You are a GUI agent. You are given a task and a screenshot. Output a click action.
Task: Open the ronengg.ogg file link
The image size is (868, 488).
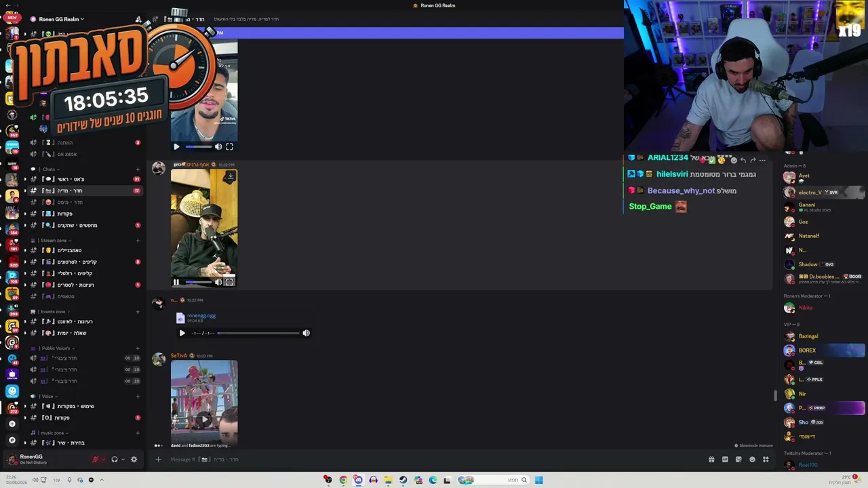pos(201,316)
